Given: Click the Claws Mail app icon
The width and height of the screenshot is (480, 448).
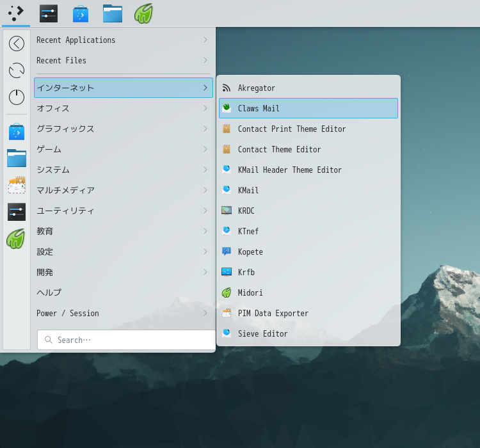Looking at the screenshot, I should (x=226, y=108).
